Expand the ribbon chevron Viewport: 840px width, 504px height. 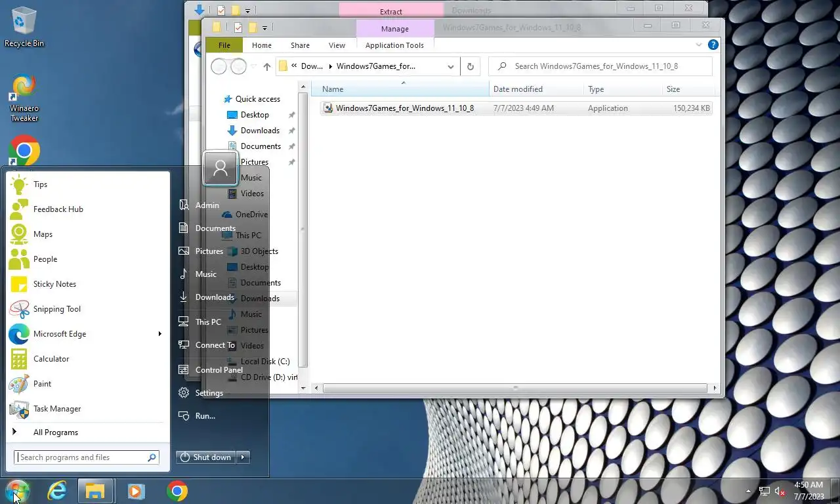pos(699,45)
